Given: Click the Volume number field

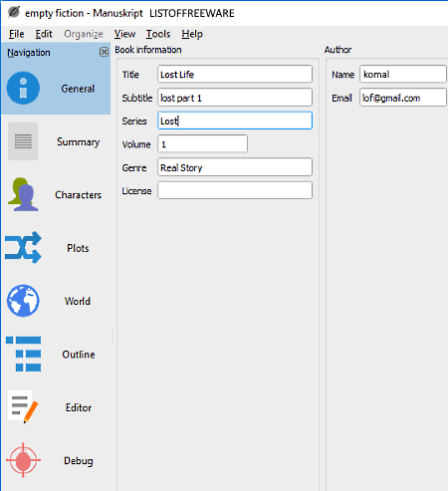Looking at the screenshot, I should coord(202,143).
